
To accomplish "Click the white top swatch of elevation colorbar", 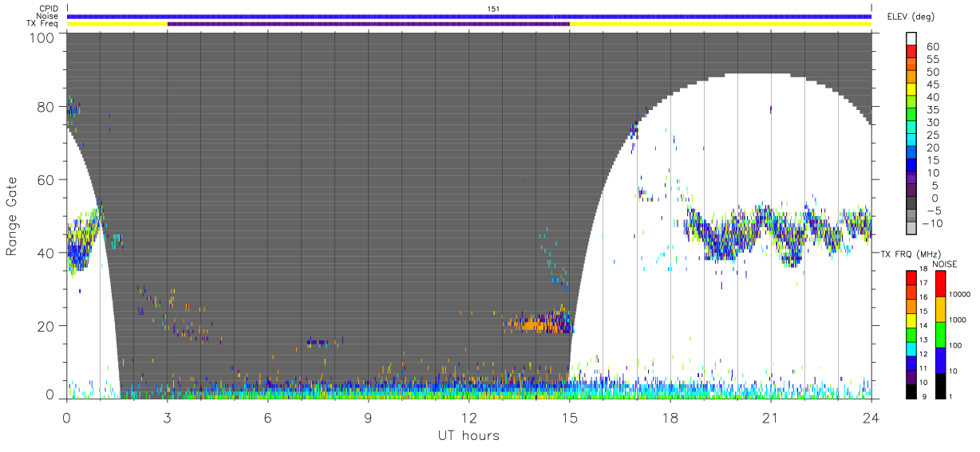I will click(x=913, y=39).
